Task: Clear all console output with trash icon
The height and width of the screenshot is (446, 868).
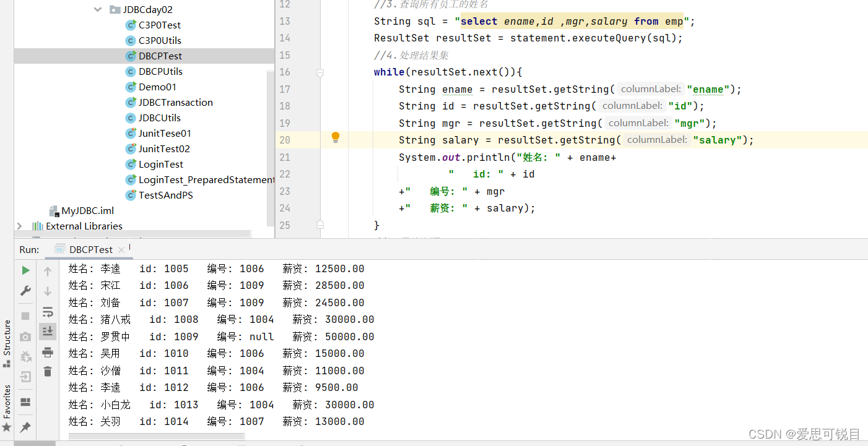Action: pyautogui.click(x=48, y=371)
